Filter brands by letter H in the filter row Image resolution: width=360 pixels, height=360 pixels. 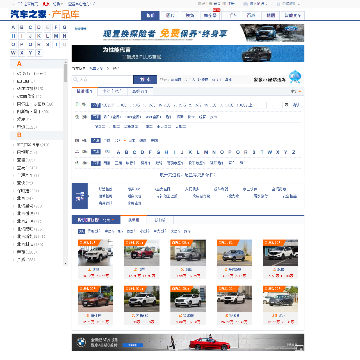(x=166, y=152)
